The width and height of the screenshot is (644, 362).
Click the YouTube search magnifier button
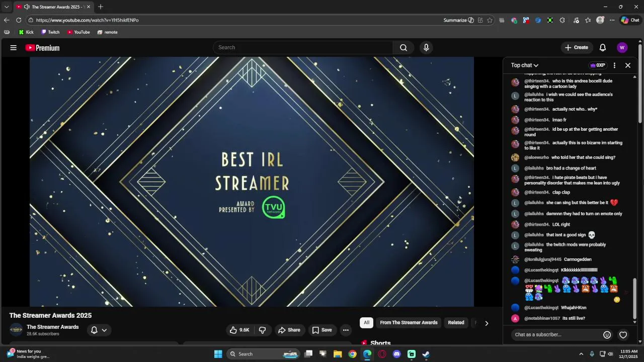coord(404,47)
